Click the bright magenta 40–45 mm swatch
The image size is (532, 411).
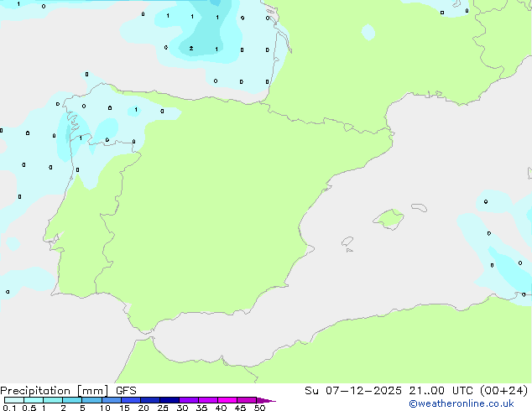[227, 400]
